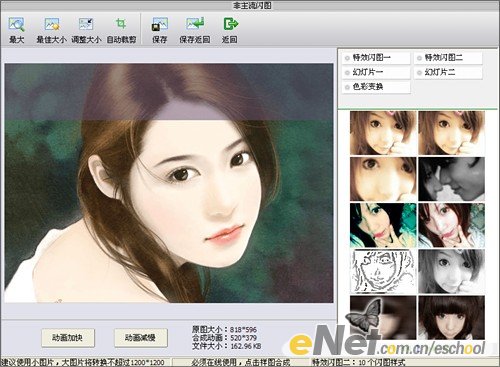Click the 原图大小：818*596 text
Viewport: 500px width, 367px height.
click(224, 330)
